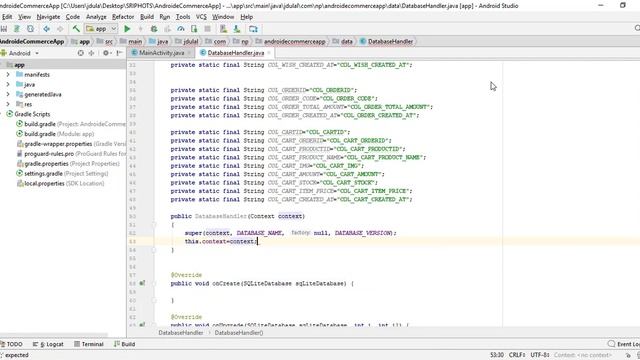This screenshot has height=360, width=640.
Task: Expand the manifests folder
Action: [8, 75]
